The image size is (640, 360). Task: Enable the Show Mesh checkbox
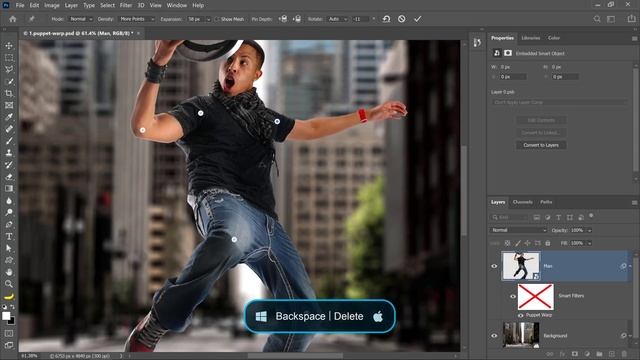(x=217, y=19)
